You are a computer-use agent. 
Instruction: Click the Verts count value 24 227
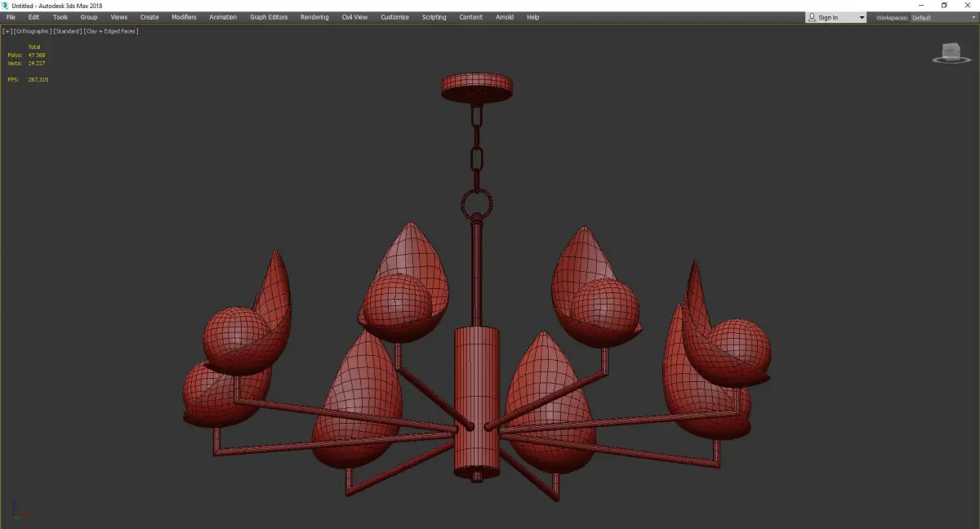pyautogui.click(x=37, y=63)
